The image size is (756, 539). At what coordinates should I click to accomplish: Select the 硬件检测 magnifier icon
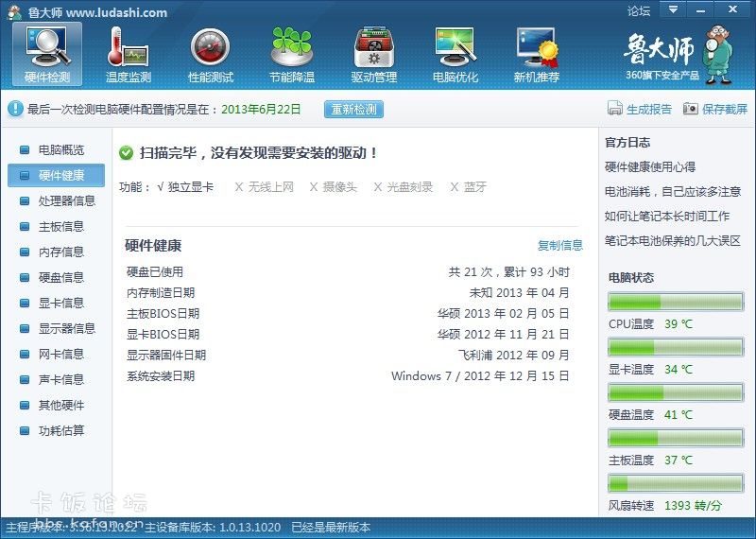click(x=47, y=46)
